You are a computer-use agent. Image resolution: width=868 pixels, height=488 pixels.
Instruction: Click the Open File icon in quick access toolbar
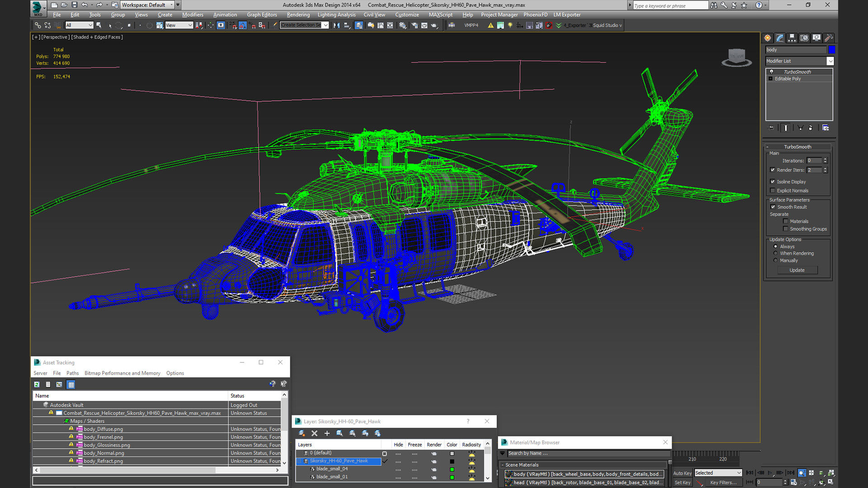click(64, 5)
